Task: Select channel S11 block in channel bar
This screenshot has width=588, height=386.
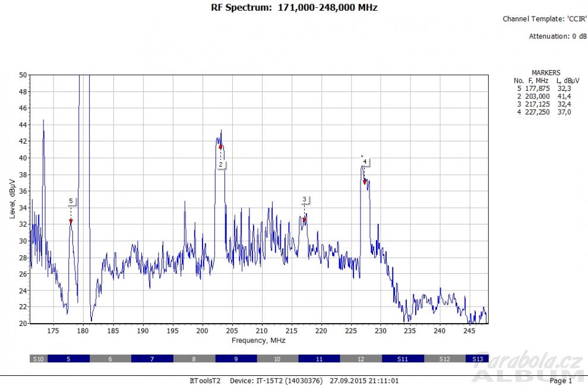Action: (x=403, y=359)
